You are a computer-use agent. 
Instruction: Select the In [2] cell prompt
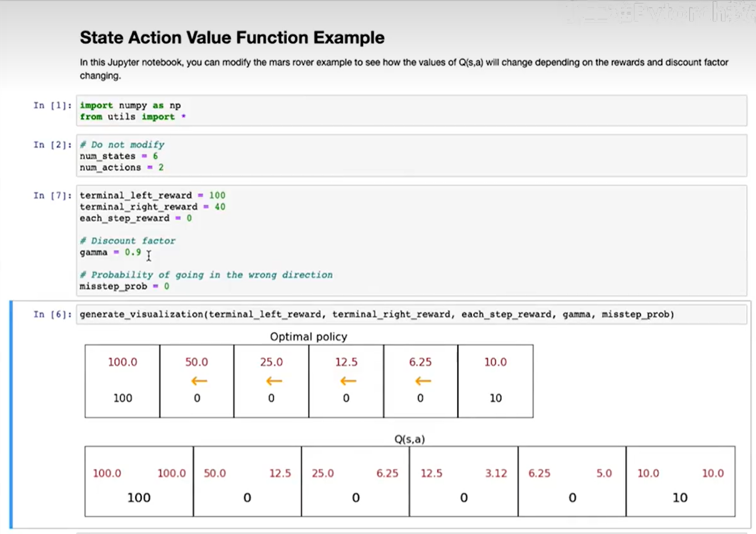(x=53, y=145)
